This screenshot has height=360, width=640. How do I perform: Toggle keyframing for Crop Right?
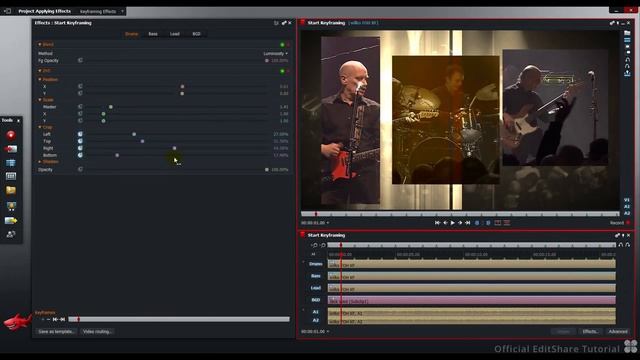80,148
